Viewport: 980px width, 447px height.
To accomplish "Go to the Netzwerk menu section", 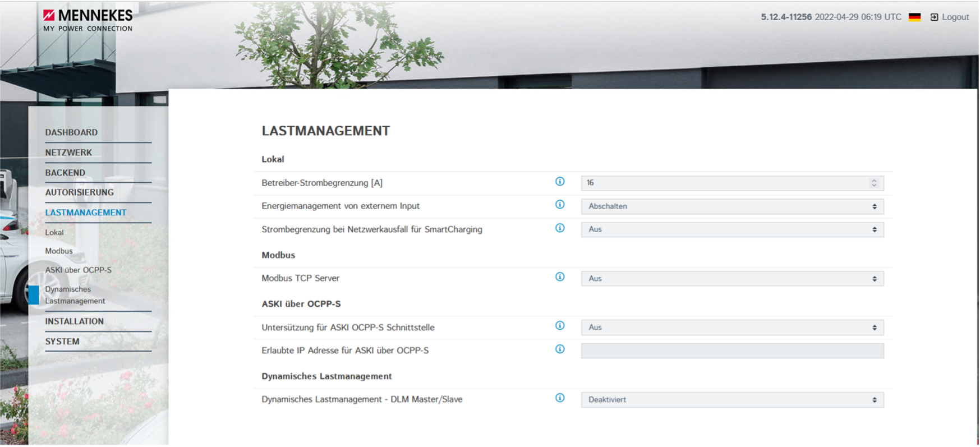I will coord(68,153).
